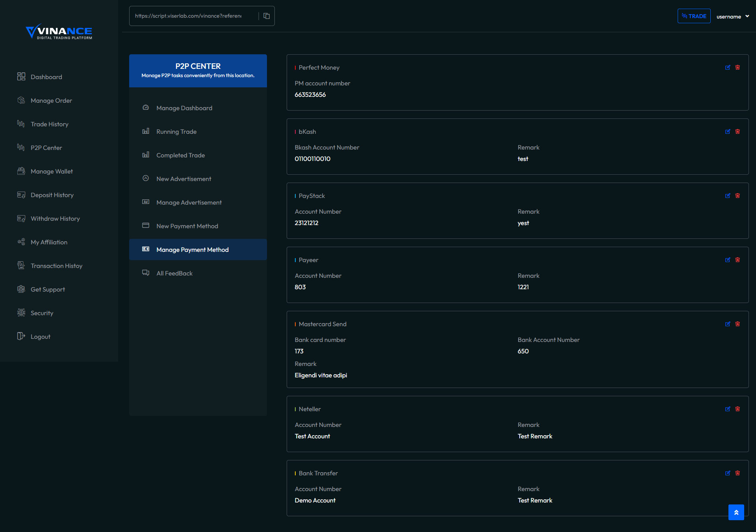The width and height of the screenshot is (756, 532).
Task: Open Manage Wallet in left sidebar
Action: pos(52,172)
